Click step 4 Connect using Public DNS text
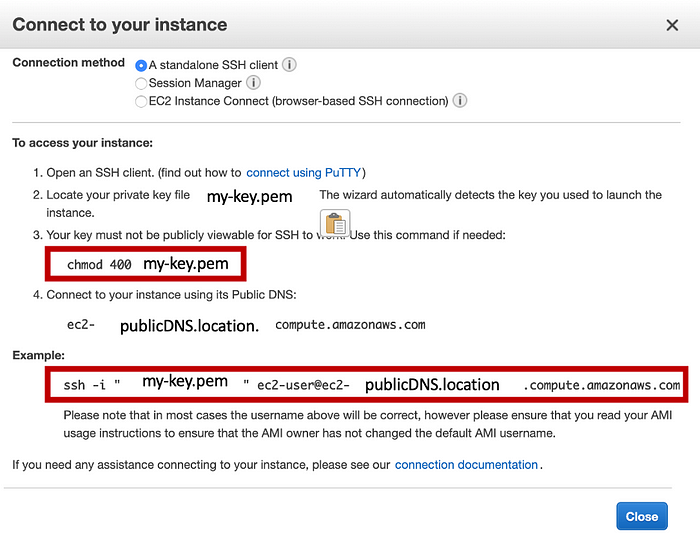 click(x=165, y=295)
